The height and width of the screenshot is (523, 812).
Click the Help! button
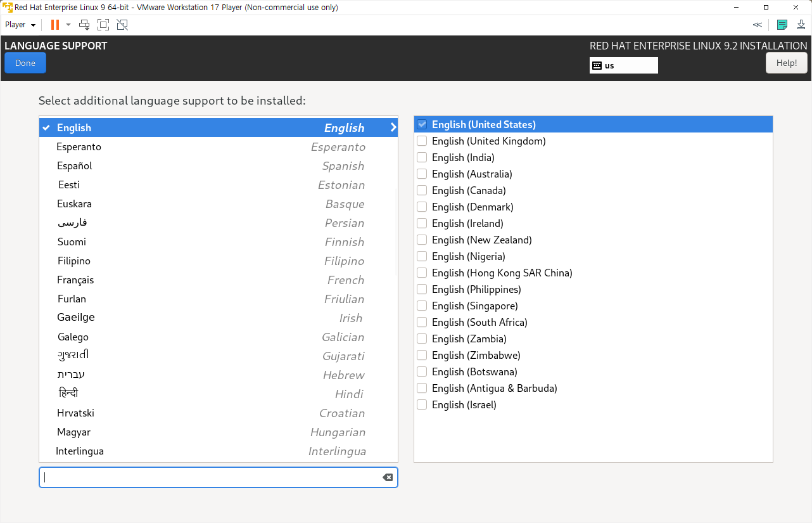click(x=787, y=63)
